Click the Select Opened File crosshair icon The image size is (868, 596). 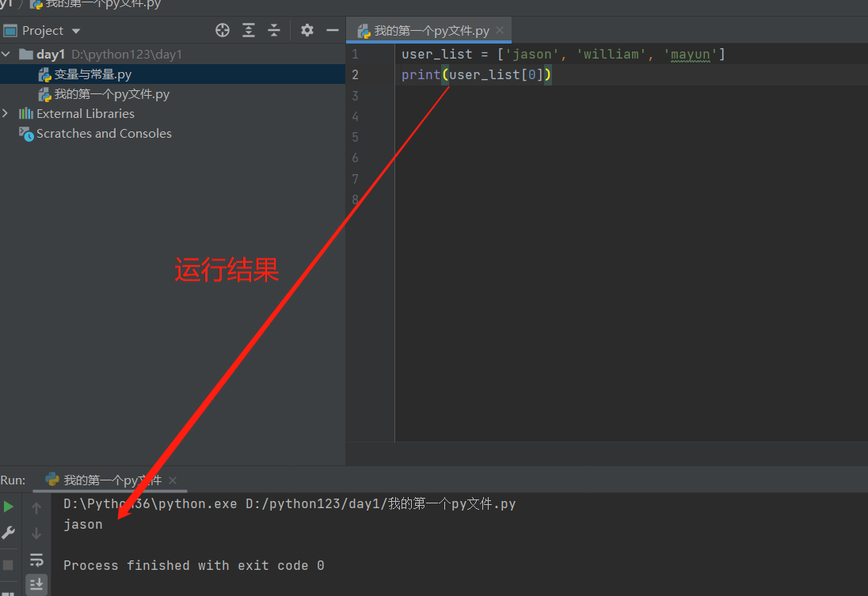pos(223,30)
